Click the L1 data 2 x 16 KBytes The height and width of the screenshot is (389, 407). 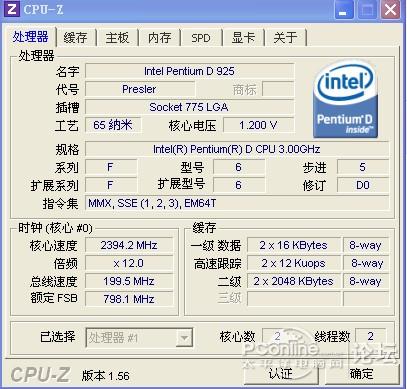coord(294,245)
